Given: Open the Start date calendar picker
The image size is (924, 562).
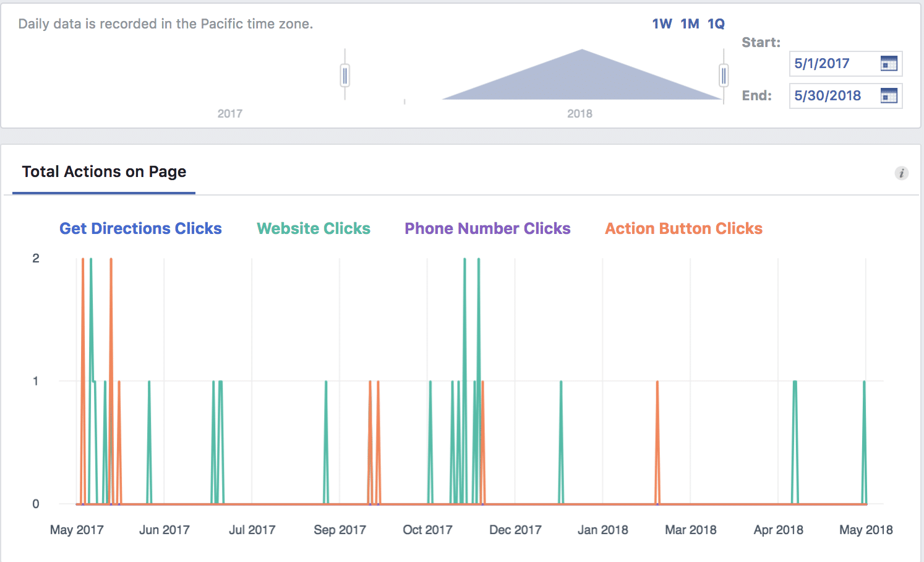Looking at the screenshot, I should pos(889,63).
